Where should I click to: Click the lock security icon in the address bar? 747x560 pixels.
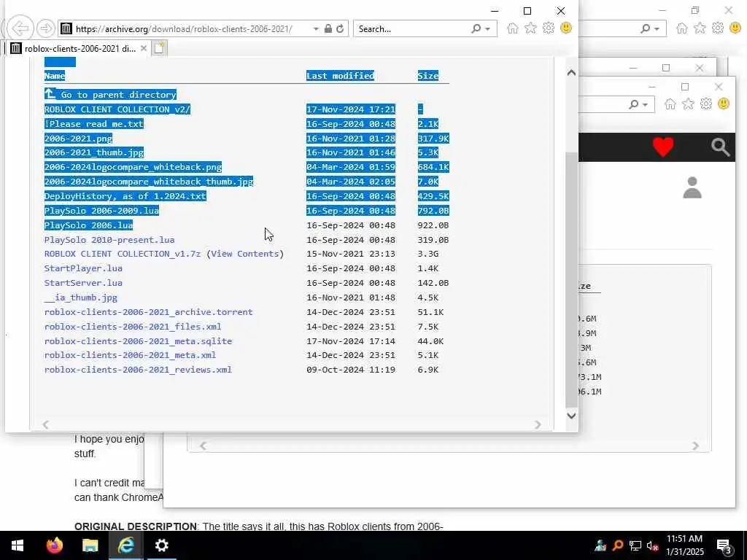(x=328, y=28)
